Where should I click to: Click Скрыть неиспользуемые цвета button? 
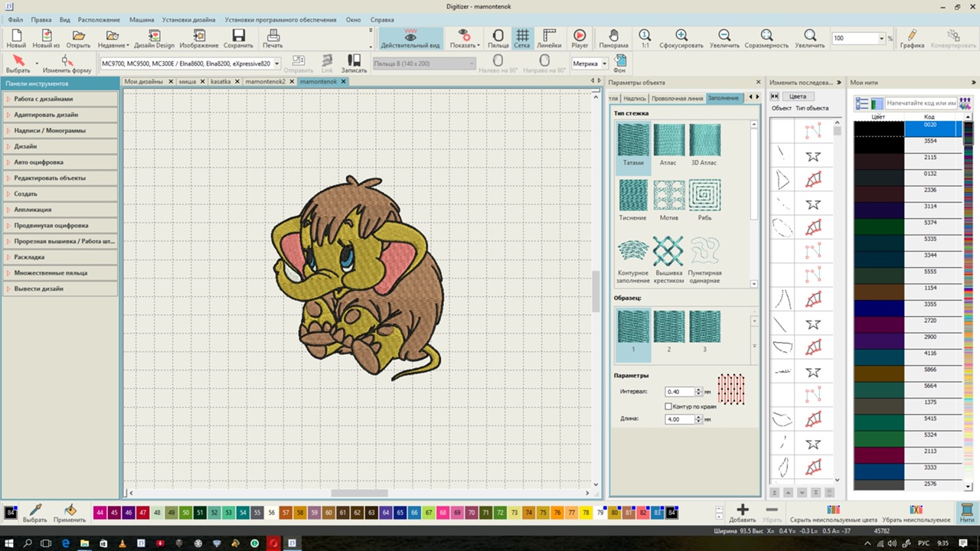click(833, 513)
